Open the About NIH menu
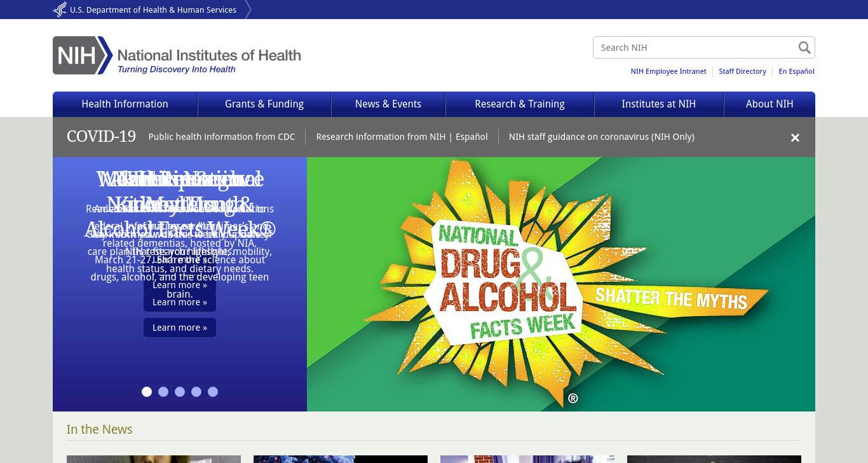868x463 pixels. pyautogui.click(x=770, y=104)
